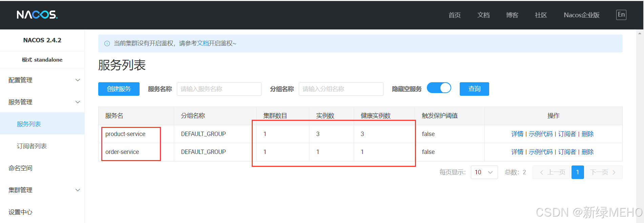Collapse the 服务管理 menu

[x=42, y=102]
